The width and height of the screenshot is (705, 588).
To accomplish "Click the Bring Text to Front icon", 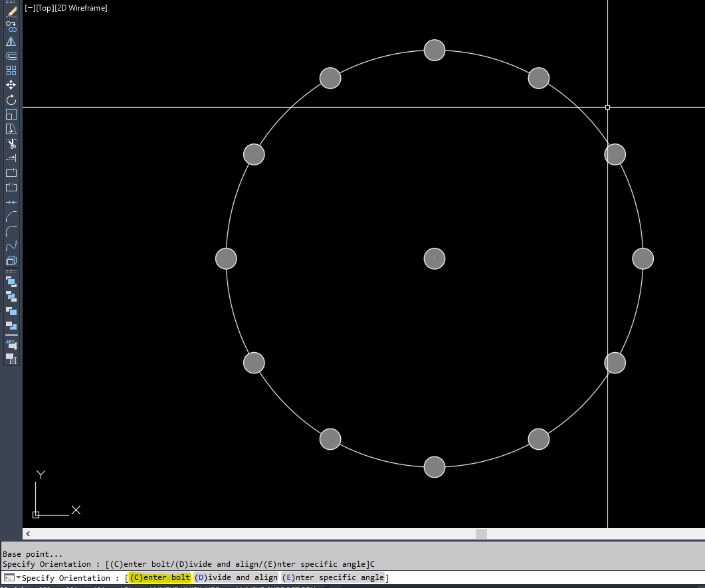I will (11, 344).
